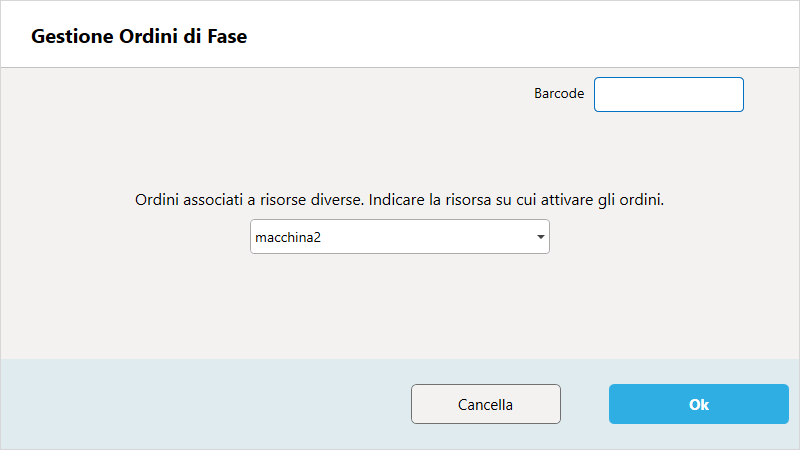Open the macchina2 dropdown arrow
Viewport: 800px width, 450px height.
click(540, 237)
